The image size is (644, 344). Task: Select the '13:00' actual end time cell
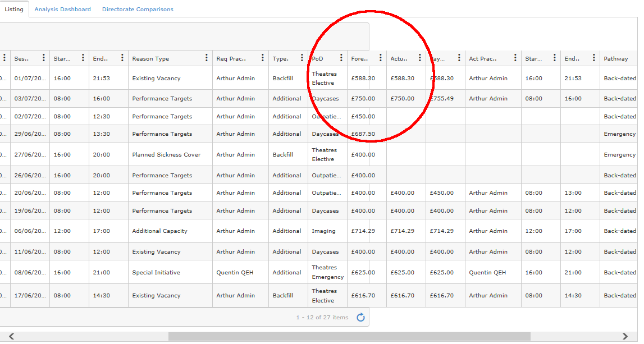pyautogui.click(x=580, y=193)
